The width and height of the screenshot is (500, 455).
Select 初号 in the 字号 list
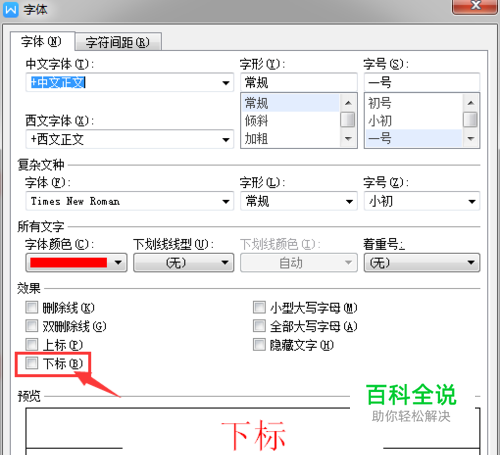point(414,103)
